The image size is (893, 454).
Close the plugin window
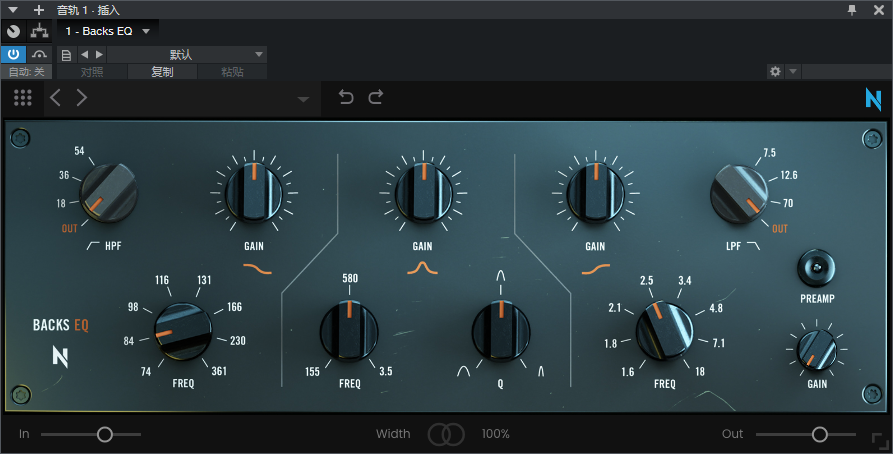pyautogui.click(x=879, y=10)
